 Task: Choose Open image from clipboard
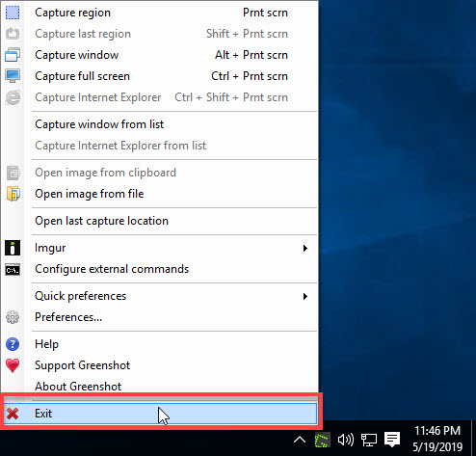pos(160,173)
